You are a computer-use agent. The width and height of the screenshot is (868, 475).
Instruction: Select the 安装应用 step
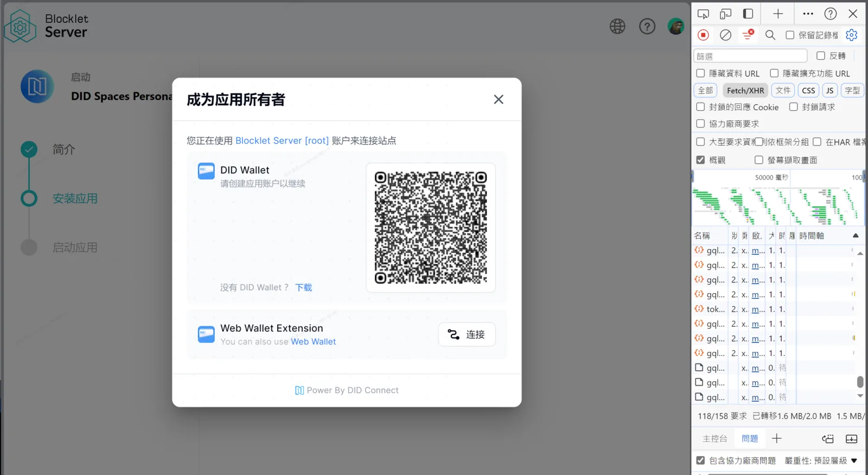pyautogui.click(x=75, y=199)
